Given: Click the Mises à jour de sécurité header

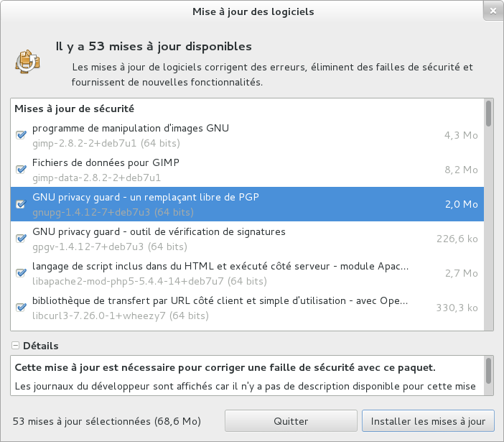Looking at the screenshot, I should pyautogui.click(x=75, y=109).
